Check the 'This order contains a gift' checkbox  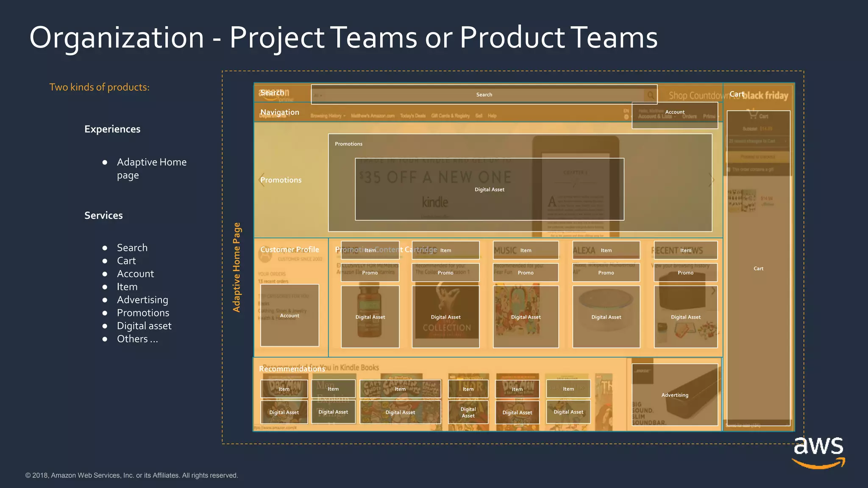tap(729, 169)
